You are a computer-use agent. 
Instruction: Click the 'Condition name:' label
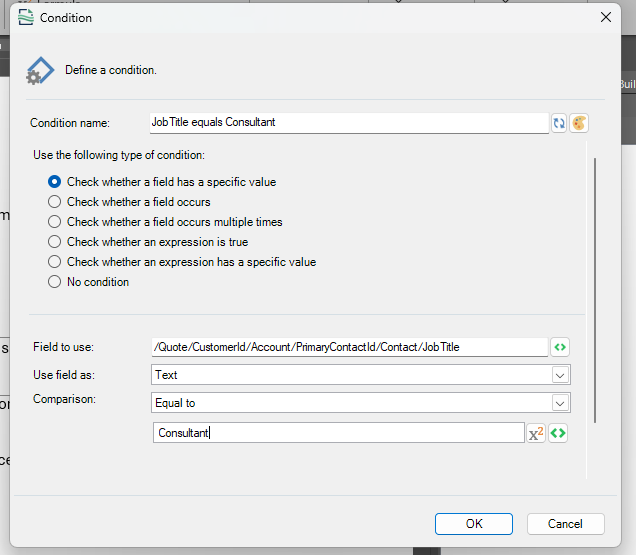click(x=70, y=123)
